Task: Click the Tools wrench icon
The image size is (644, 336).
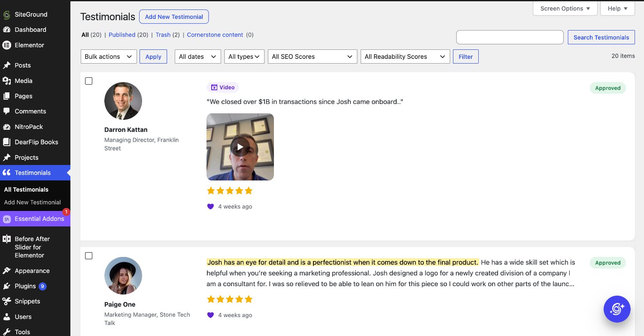Action: click(6, 332)
